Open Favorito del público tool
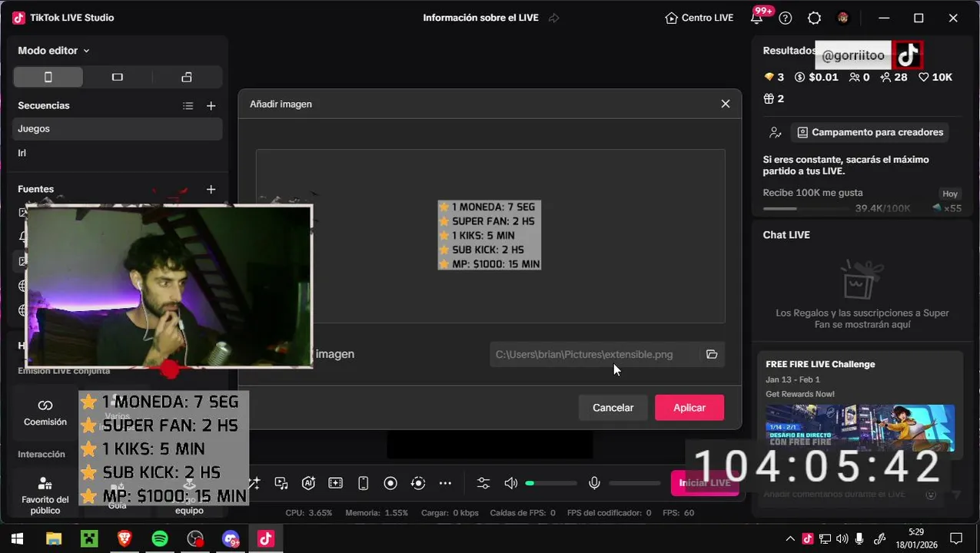 click(45, 494)
